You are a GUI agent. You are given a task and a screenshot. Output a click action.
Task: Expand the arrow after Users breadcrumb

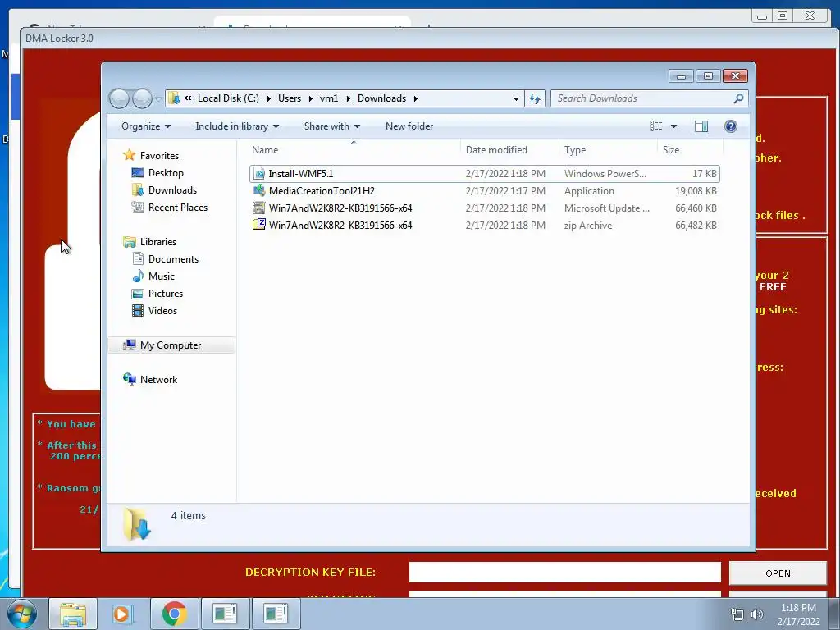click(x=310, y=98)
